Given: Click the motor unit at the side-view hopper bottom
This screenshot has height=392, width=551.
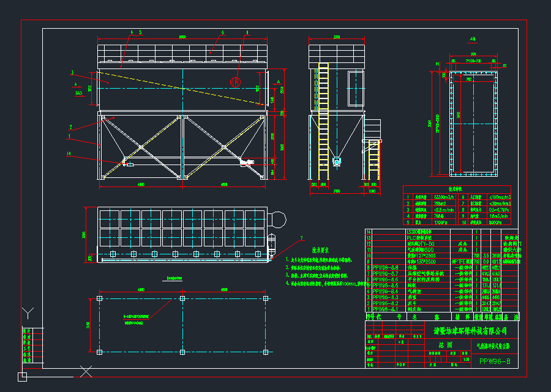Looking at the screenshot, I should coord(337,161).
